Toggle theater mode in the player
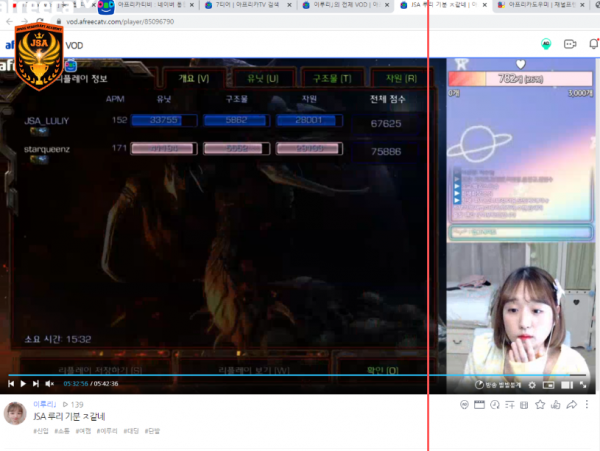Screen dimensions: 600x451 click(567, 385)
